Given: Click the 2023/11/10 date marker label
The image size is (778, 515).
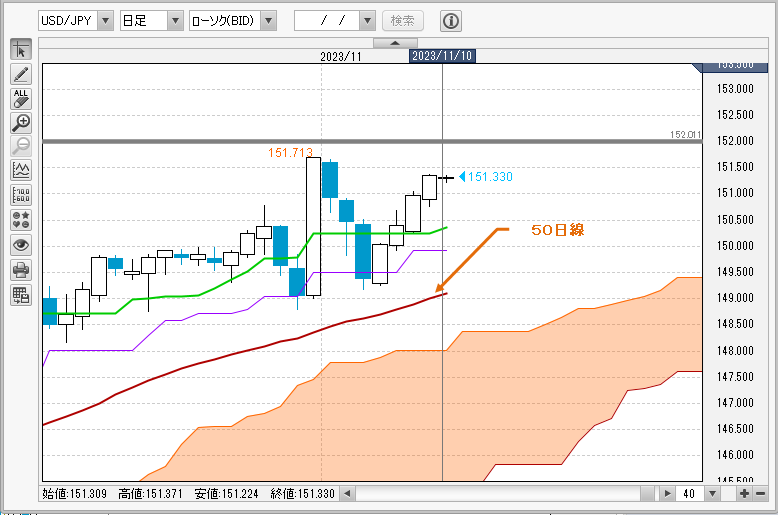Looking at the screenshot, I should click(x=442, y=56).
